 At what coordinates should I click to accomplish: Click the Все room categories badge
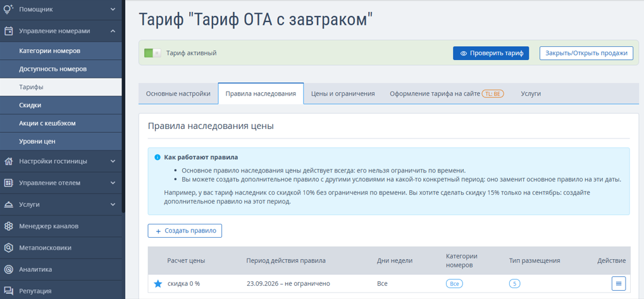click(454, 283)
